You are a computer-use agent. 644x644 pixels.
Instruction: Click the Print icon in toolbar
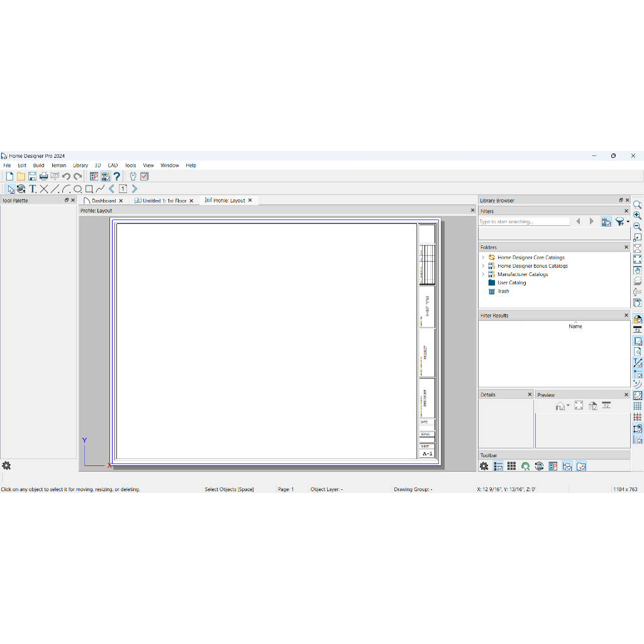(x=43, y=177)
